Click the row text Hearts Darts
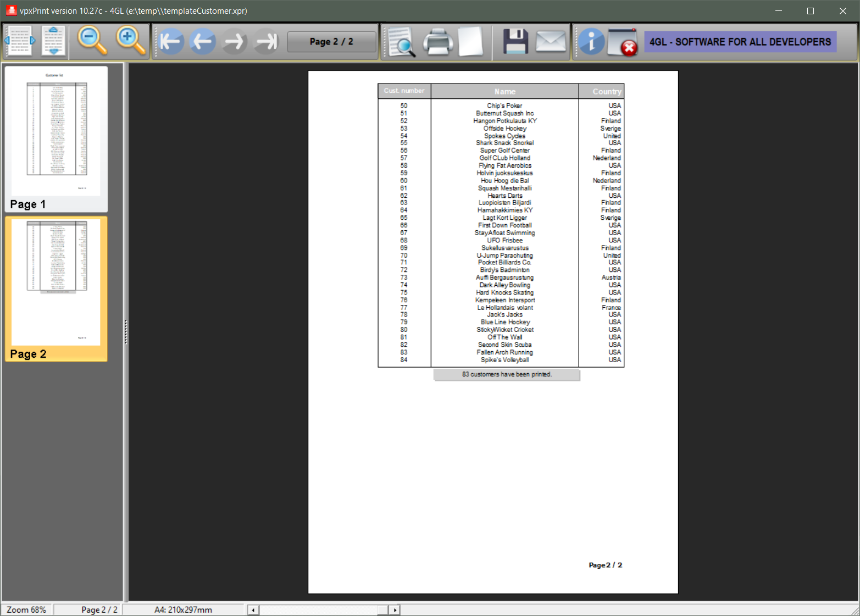Screen dimensions: 860x616 coord(505,196)
